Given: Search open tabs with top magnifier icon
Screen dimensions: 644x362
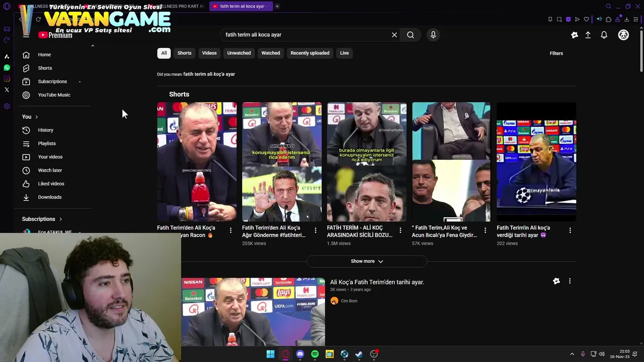Looking at the screenshot, I should coord(608,6).
